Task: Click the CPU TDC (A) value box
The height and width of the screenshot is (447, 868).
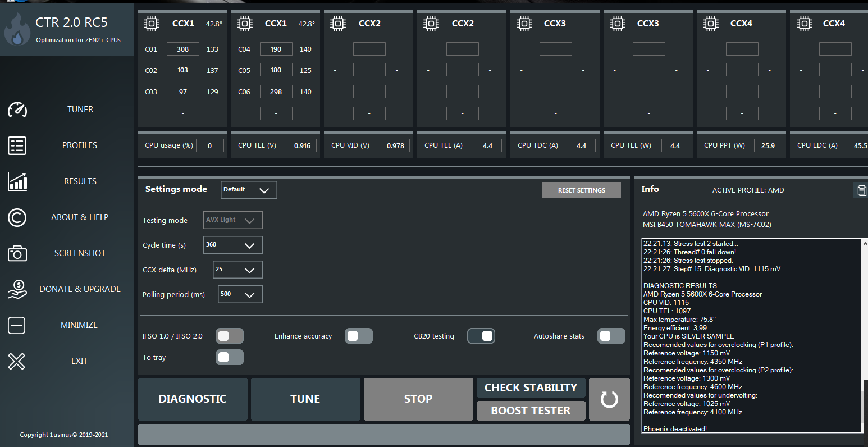Action: pyautogui.click(x=582, y=145)
